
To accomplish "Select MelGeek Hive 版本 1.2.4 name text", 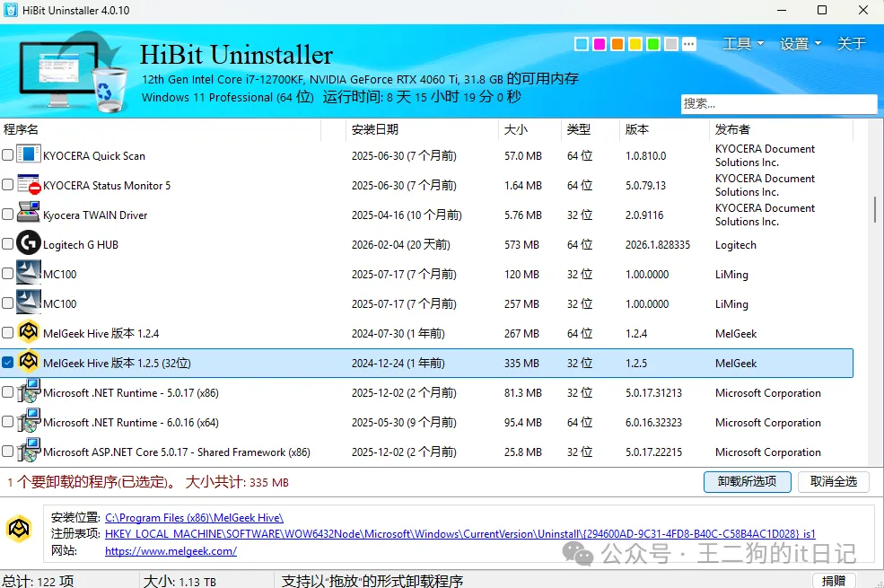I will (101, 334).
